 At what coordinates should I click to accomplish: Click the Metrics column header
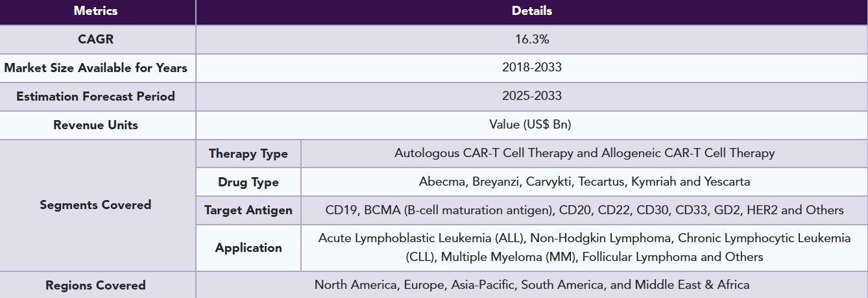tap(96, 11)
